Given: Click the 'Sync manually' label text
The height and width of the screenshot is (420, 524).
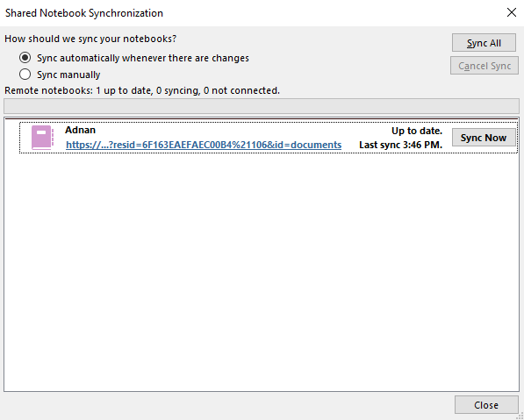Looking at the screenshot, I should (68, 75).
